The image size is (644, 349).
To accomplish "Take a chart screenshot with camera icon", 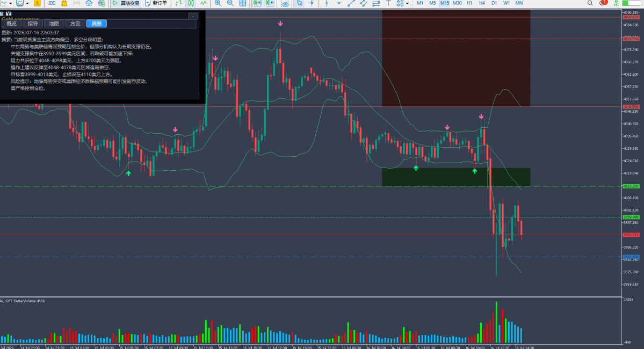I will [x=285, y=3].
